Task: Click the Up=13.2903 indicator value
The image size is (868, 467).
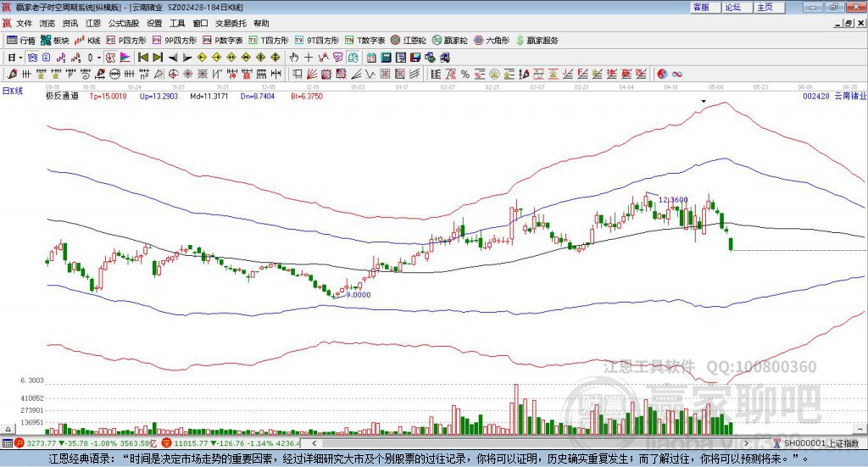Action: point(159,97)
